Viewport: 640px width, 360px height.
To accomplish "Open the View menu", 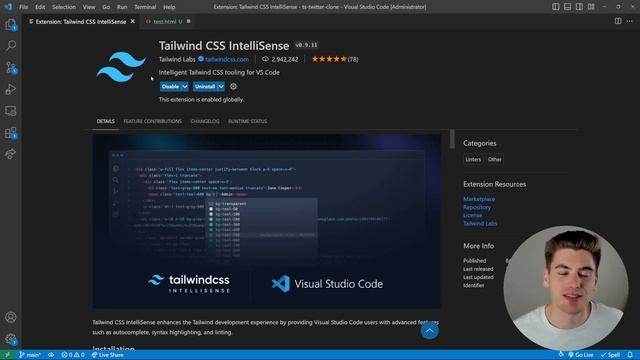I will [89, 7].
